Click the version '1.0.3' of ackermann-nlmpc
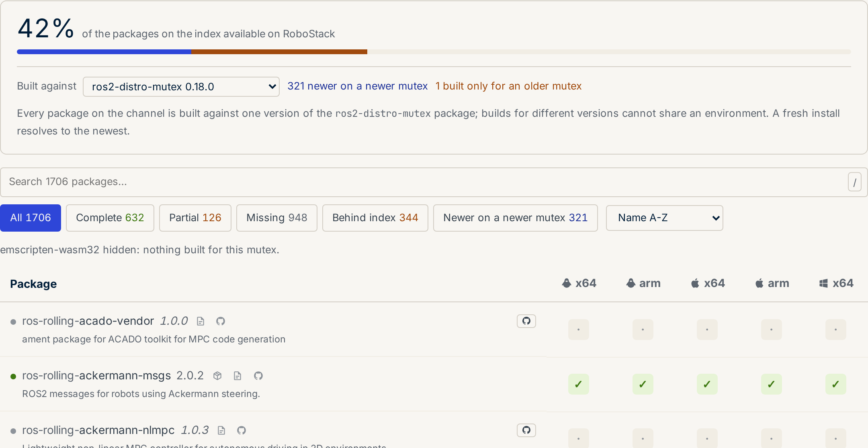The width and height of the screenshot is (868, 448). [x=195, y=430]
